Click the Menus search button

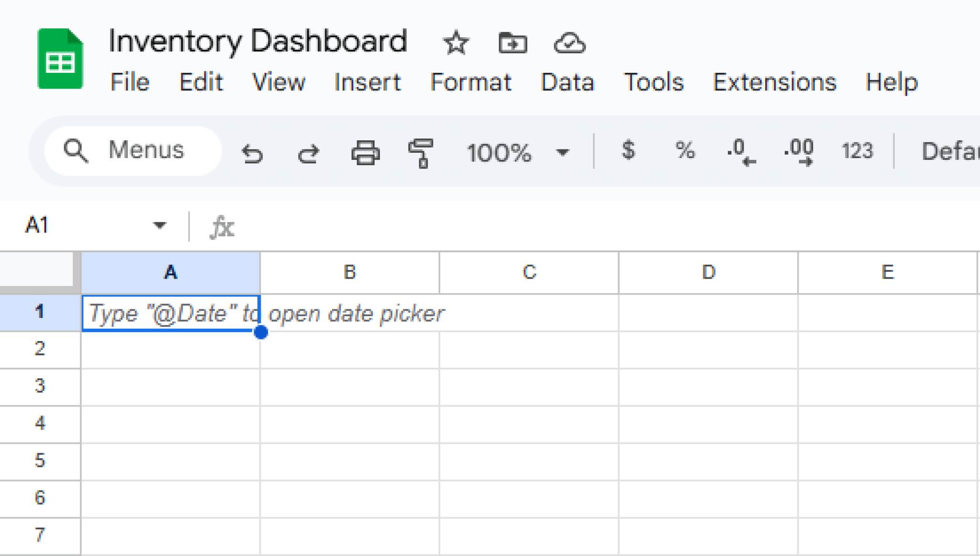pyautogui.click(x=131, y=151)
